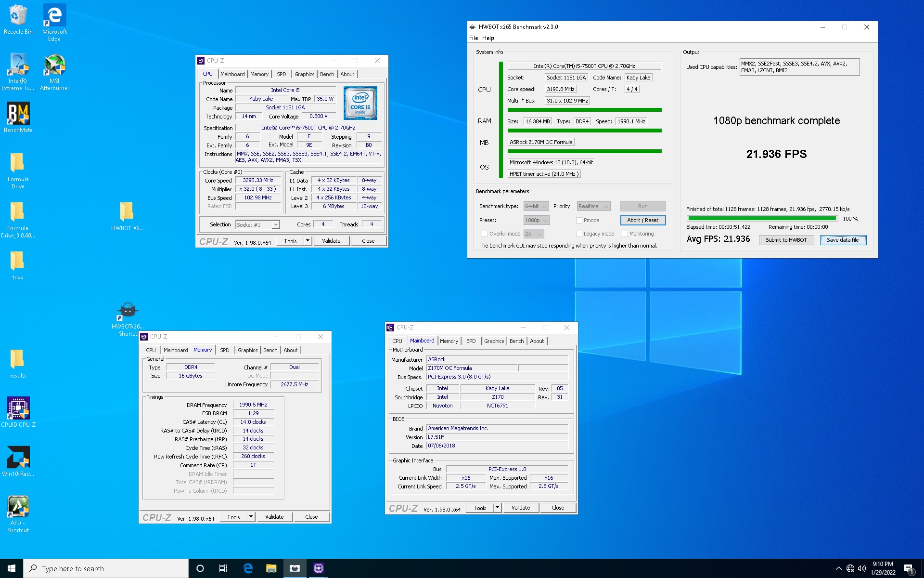Click the Core Speed value field
Screen dimensions: 924x578
[x=258, y=180]
